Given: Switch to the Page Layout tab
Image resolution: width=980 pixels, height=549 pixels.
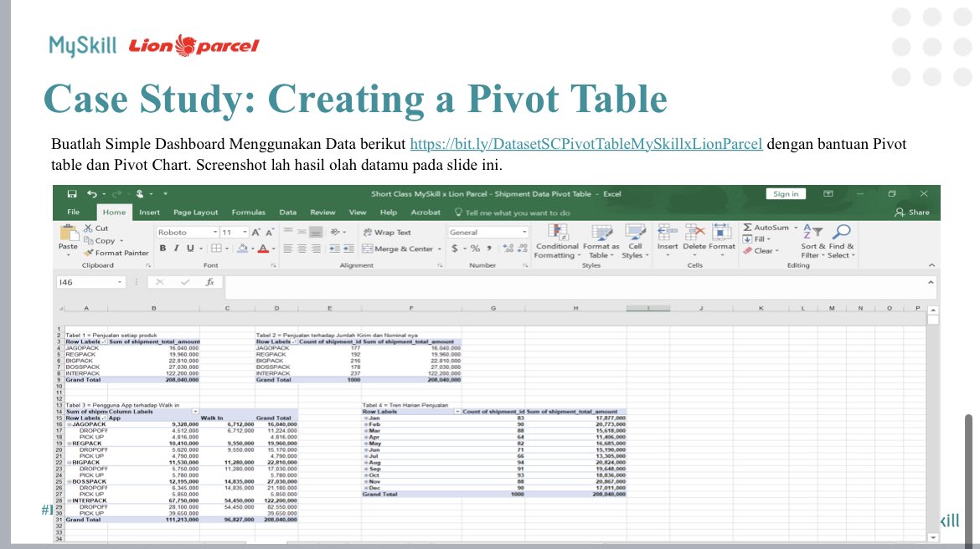Looking at the screenshot, I should pyautogui.click(x=196, y=213).
